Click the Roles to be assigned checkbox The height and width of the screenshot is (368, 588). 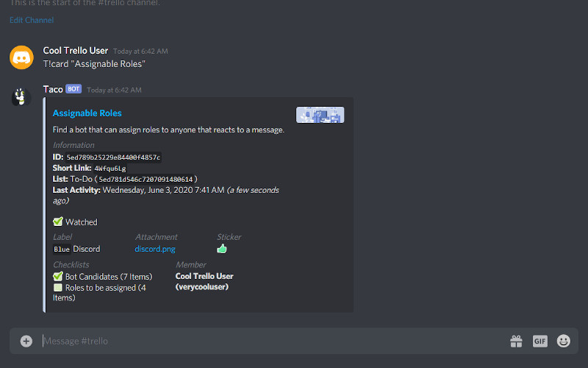pos(58,288)
